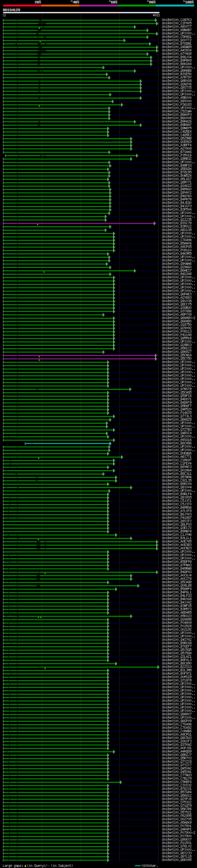The image size is (197, 868).
Task: Open hit UniRef100_C1N7K3
Action: click(177, 20)
